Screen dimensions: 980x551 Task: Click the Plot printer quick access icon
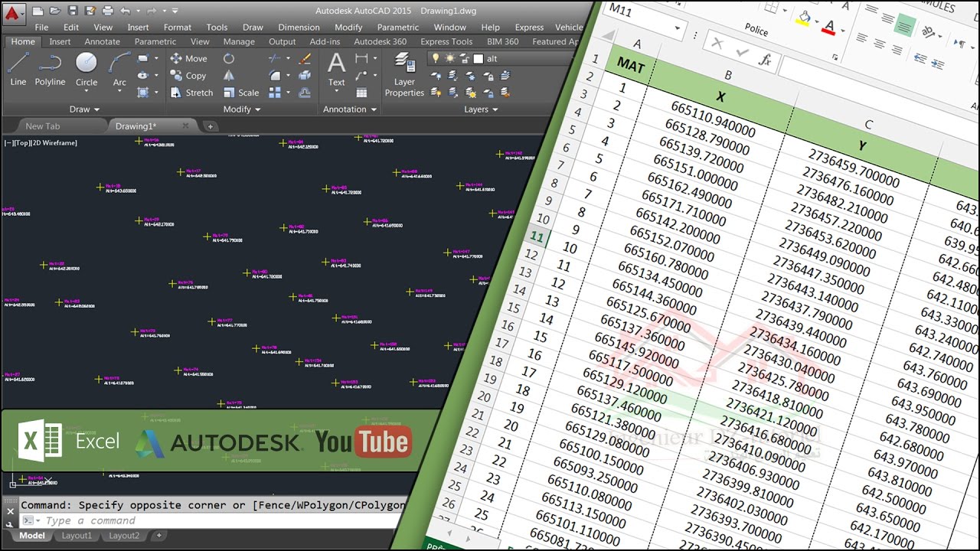point(108,11)
